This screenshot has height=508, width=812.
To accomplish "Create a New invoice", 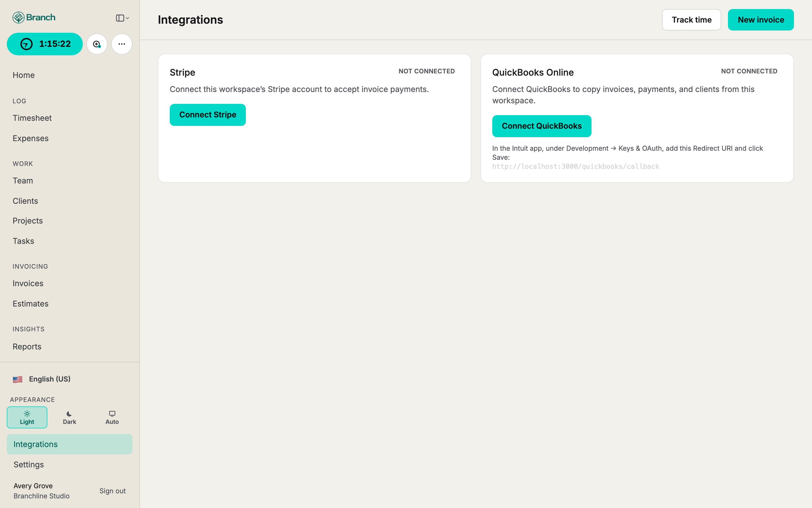I will point(761,20).
